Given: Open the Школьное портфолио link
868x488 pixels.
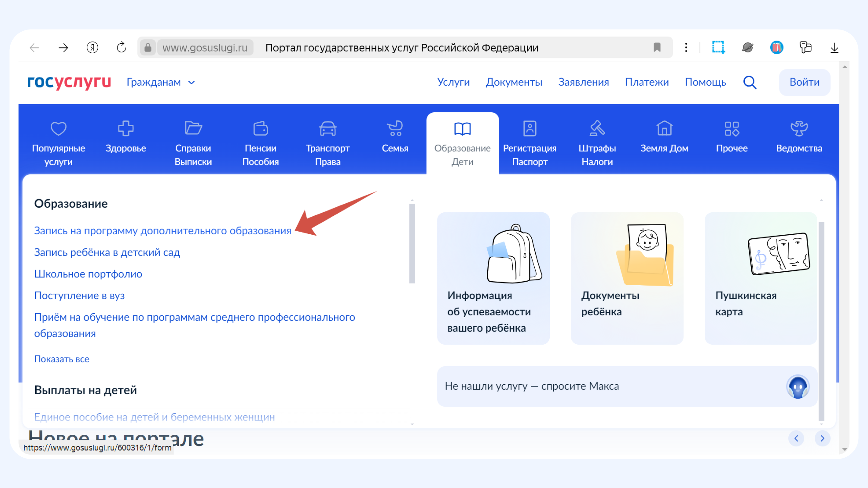Looking at the screenshot, I should [x=88, y=274].
